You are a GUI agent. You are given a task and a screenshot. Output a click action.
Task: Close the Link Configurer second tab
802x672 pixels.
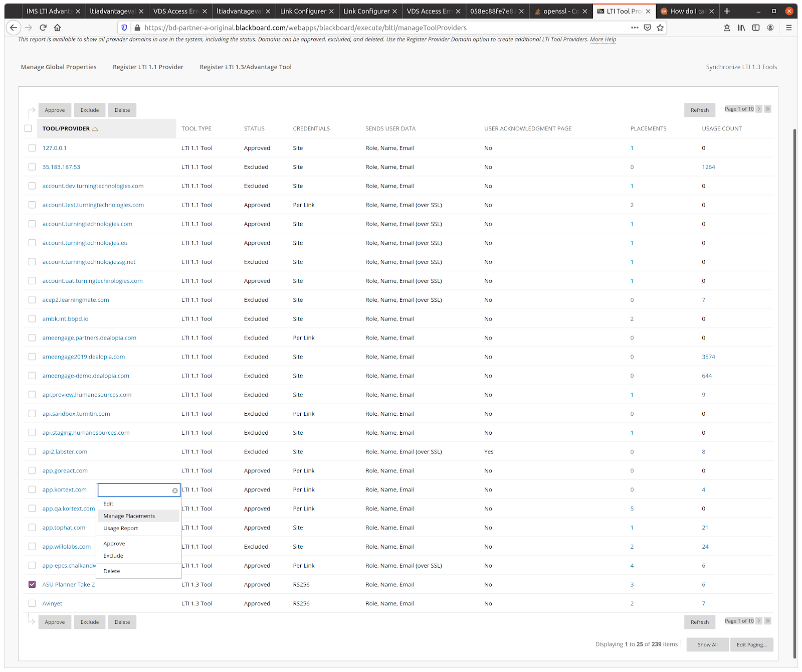point(394,11)
